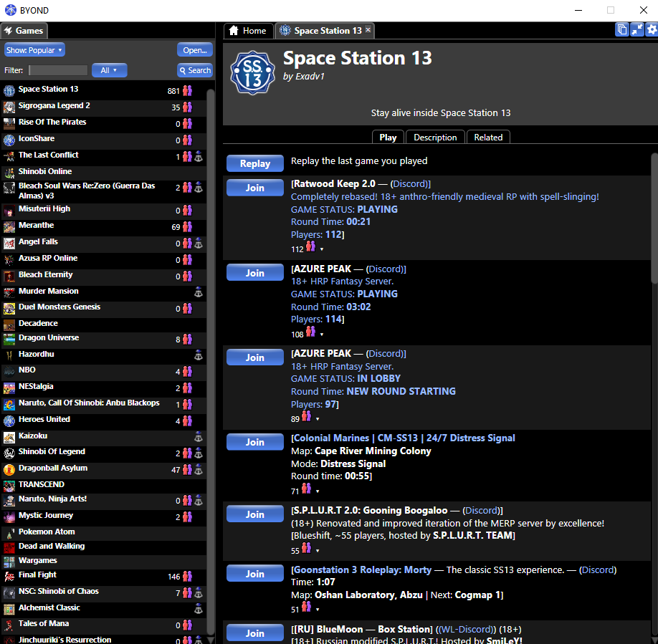Click the Alchemist Classic game icon
658x644 pixels.
pos(9,609)
